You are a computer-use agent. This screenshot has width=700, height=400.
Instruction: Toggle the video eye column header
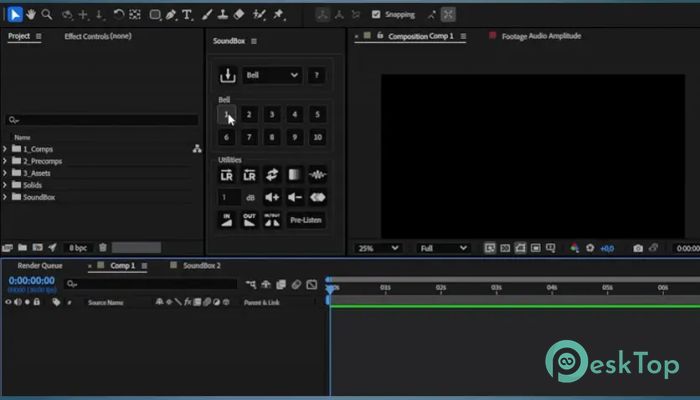point(8,302)
